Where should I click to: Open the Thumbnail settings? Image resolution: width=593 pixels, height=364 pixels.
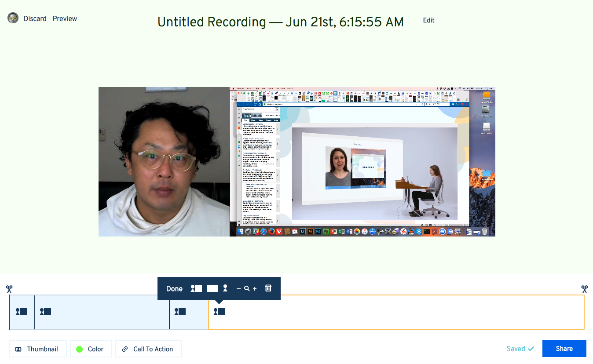tap(37, 349)
